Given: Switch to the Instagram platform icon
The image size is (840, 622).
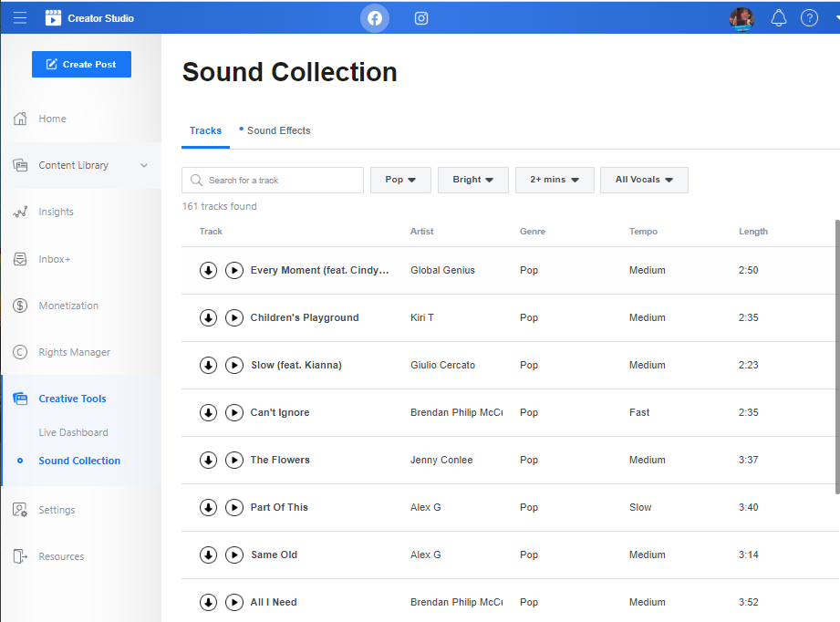Looking at the screenshot, I should (x=421, y=18).
